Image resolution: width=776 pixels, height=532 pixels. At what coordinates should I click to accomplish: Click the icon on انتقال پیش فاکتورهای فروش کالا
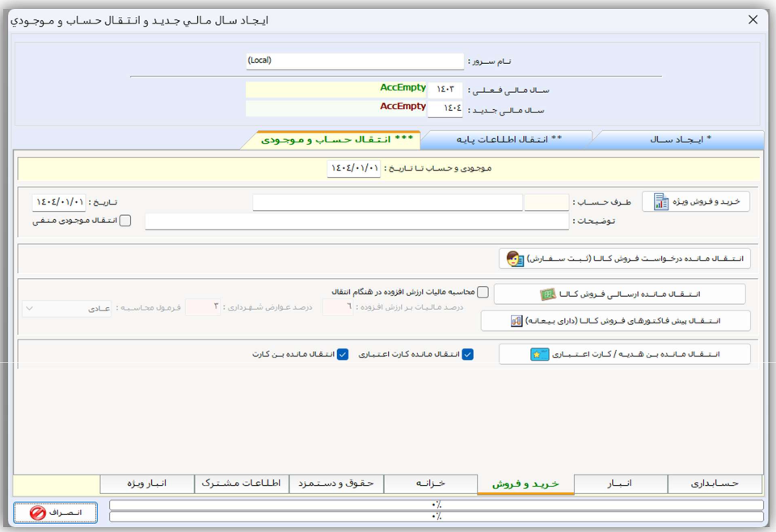(x=517, y=321)
